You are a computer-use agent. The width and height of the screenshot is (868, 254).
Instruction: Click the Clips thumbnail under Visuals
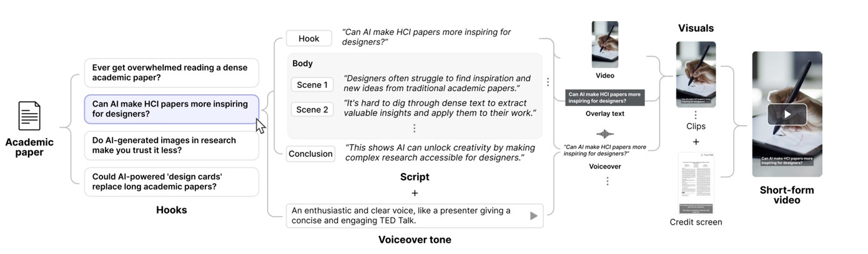tap(696, 74)
